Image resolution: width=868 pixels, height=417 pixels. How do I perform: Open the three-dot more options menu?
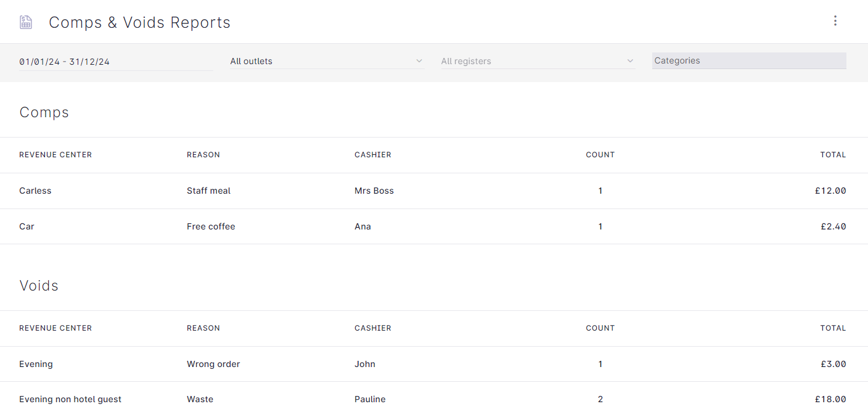point(835,21)
